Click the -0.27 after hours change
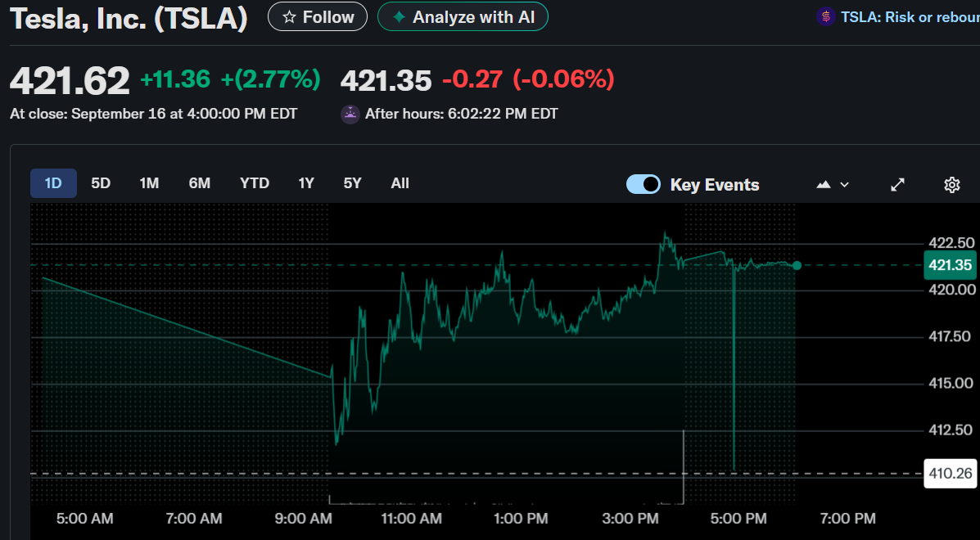The width and height of the screenshot is (980, 540). click(472, 79)
